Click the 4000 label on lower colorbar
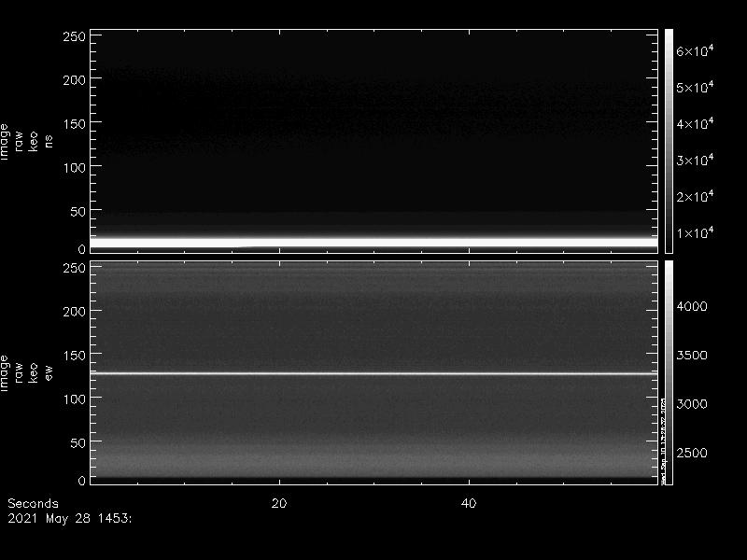Screen dimensions: 747x560 tap(693, 306)
